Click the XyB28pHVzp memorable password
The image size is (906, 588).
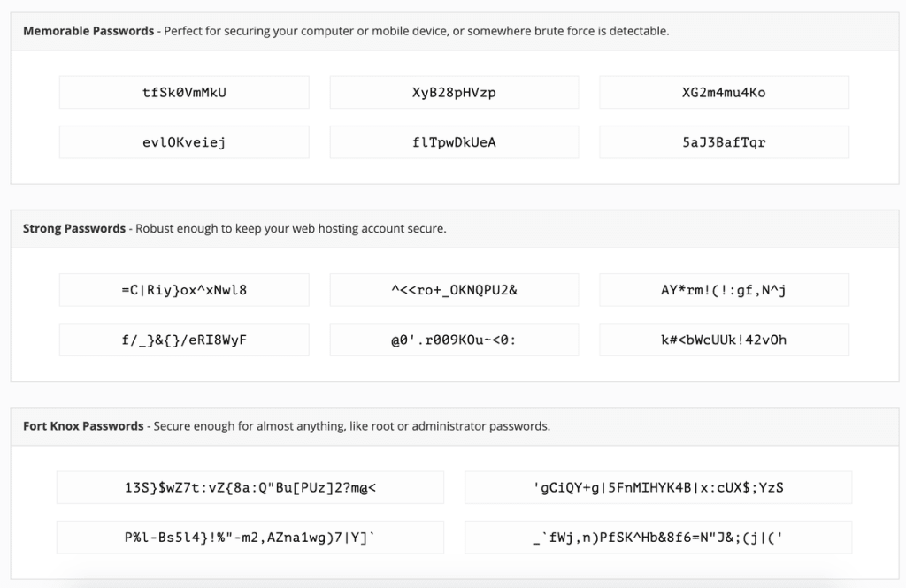pos(453,92)
